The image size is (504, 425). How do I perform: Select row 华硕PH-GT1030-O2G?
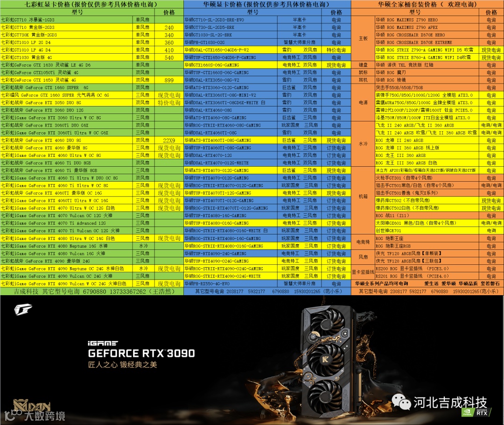click(x=267, y=42)
